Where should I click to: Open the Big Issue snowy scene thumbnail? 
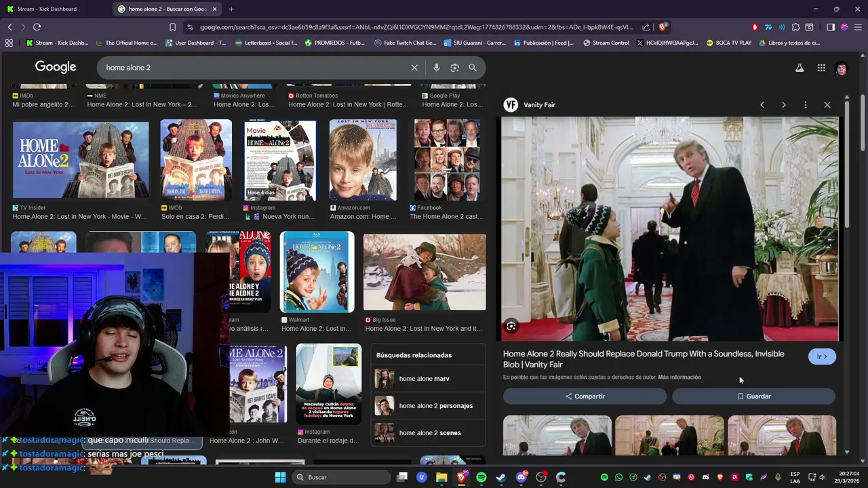425,272
